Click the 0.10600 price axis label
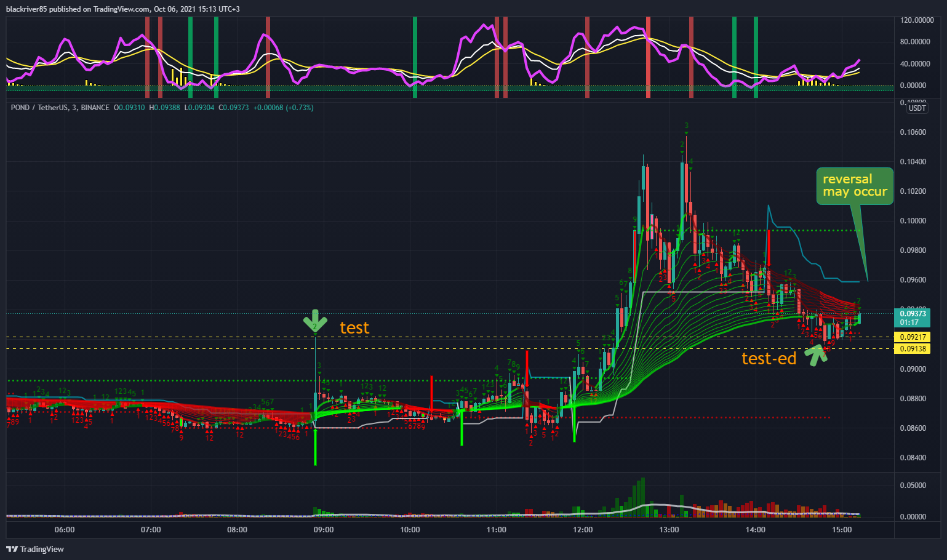Viewport: 947px width, 560px height. (x=913, y=132)
